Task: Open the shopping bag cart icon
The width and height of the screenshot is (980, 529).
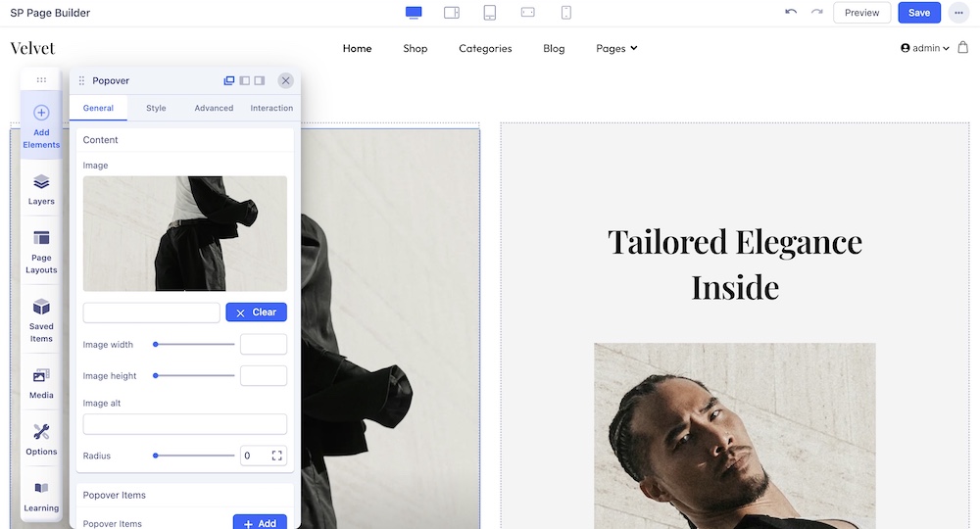Action: [962, 48]
